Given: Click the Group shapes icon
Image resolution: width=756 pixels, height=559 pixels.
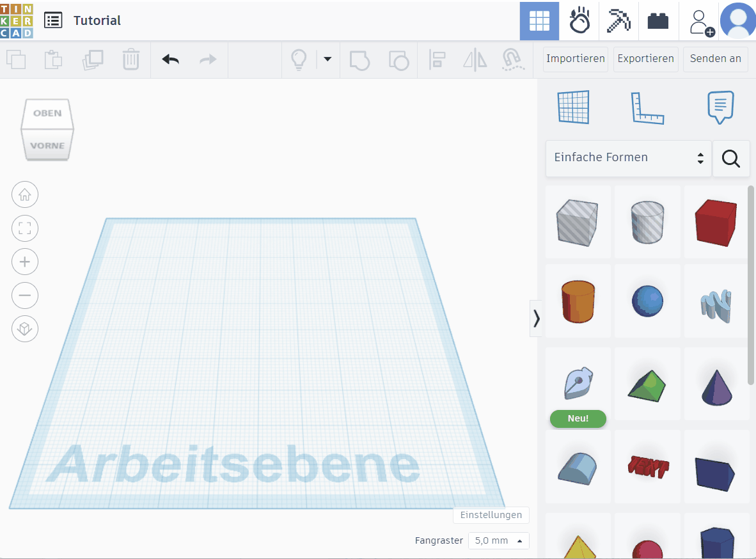Looking at the screenshot, I should click(x=359, y=60).
